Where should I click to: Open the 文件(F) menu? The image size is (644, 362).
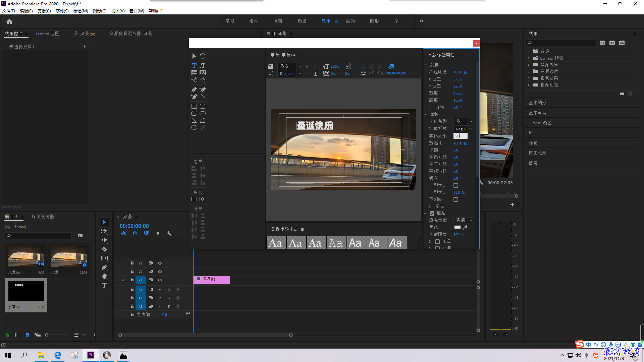9,11
